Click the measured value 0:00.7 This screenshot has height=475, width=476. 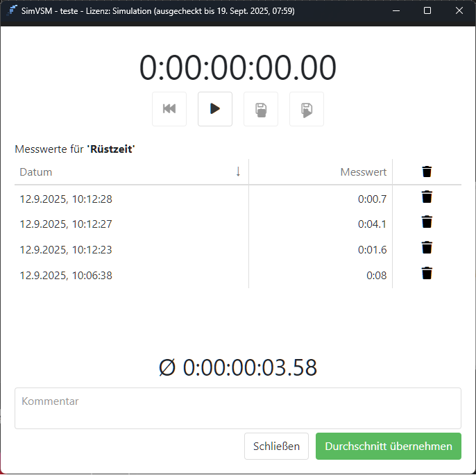372,199
